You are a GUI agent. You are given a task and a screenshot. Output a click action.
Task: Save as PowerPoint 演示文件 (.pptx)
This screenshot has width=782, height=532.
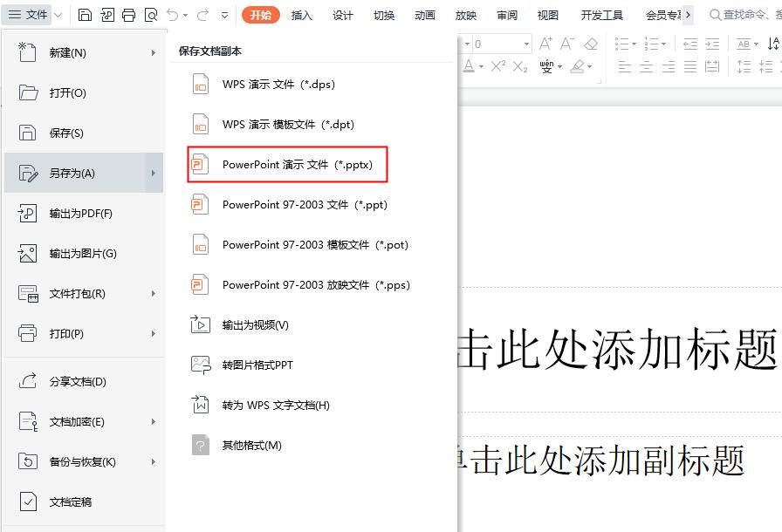point(287,164)
